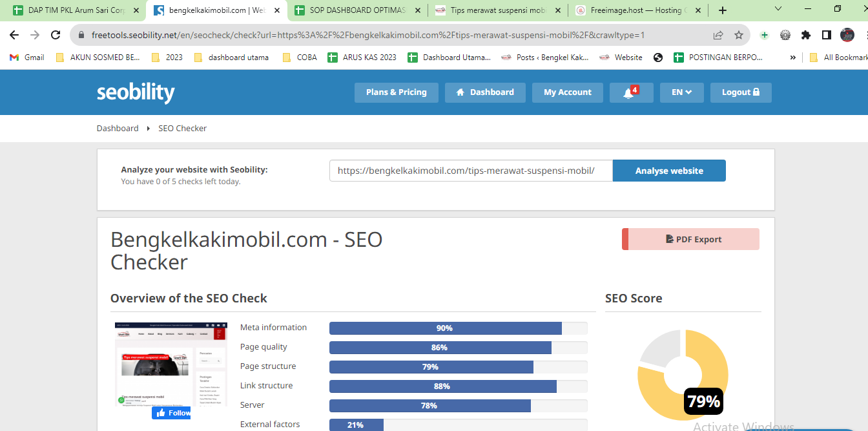This screenshot has height=431, width=868.
Task: Open My Account page
Action: 567,92
